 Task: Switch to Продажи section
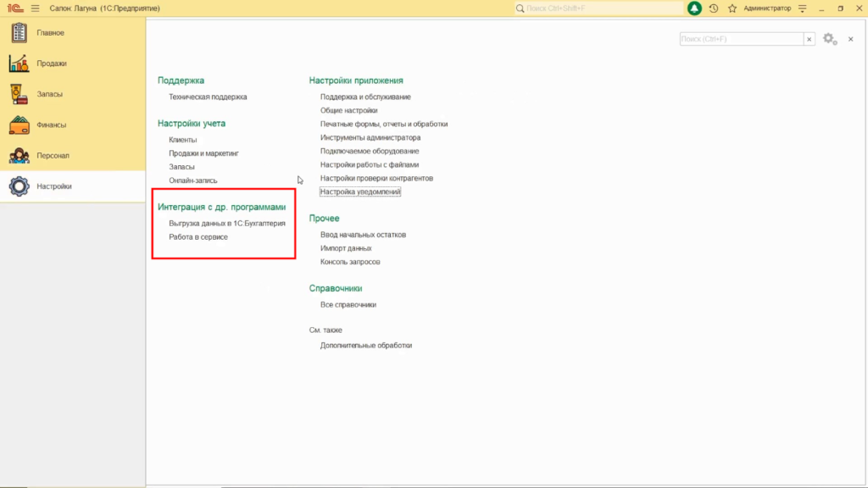pos(73,63)
